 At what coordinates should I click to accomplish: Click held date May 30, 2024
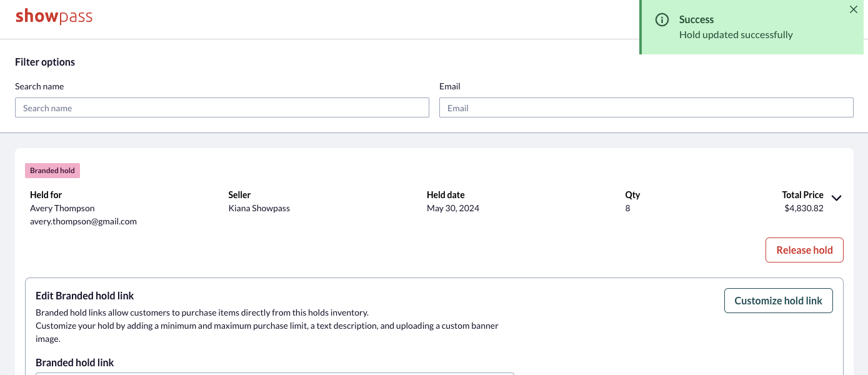coord(453,208)
